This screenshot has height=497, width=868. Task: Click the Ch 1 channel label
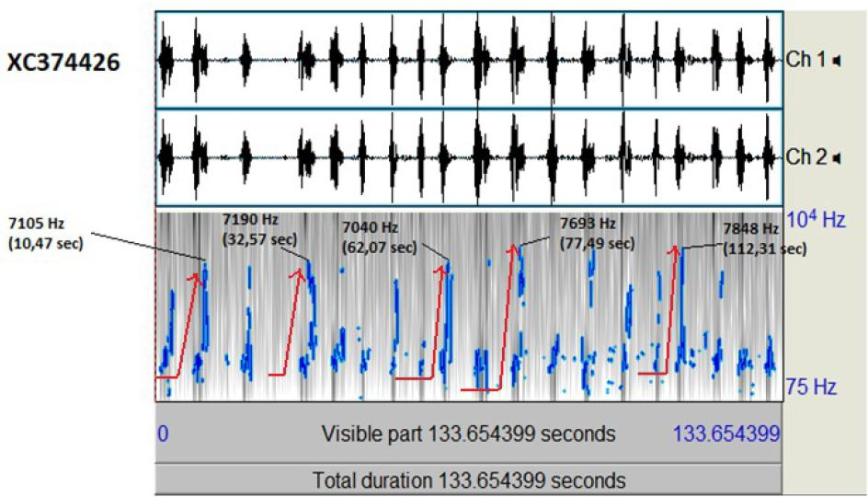pos(805,61)
